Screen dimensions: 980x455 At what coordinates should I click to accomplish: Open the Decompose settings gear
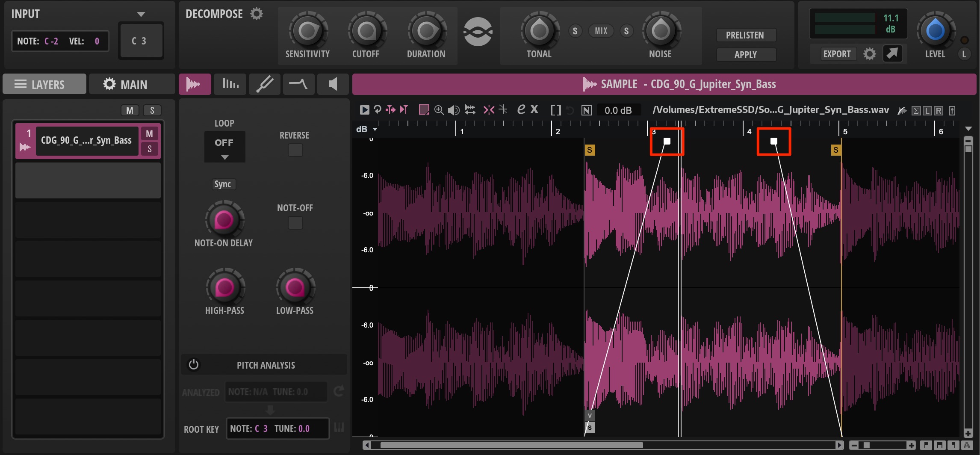tap(257, 14)
